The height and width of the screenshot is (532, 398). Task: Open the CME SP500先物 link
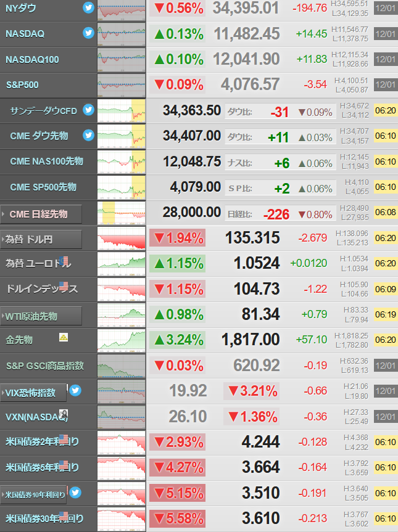pos(43,187)
